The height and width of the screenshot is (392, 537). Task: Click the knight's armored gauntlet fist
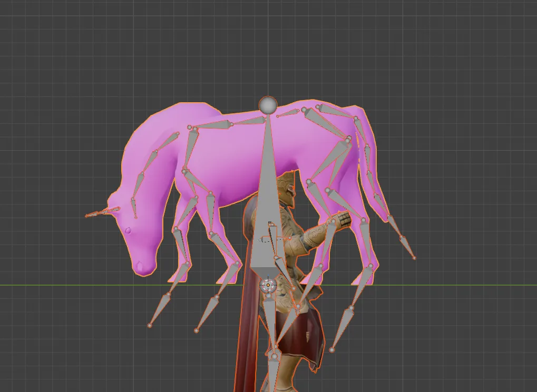tap(343, 219)
